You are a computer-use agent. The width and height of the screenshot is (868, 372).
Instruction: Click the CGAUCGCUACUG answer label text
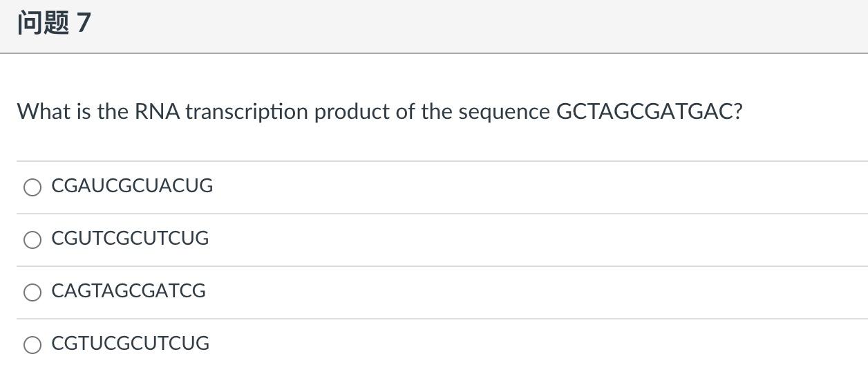click(132, 186)
